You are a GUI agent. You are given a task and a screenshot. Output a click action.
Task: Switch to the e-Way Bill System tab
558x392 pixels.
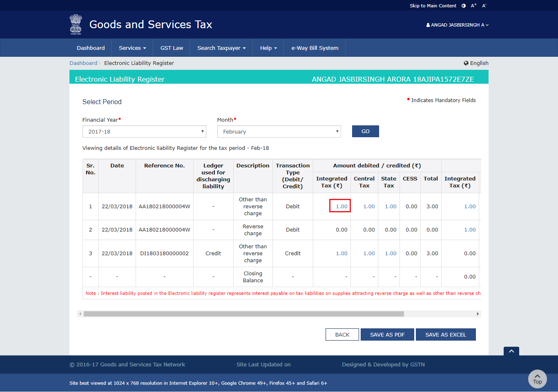coord(315,48)
